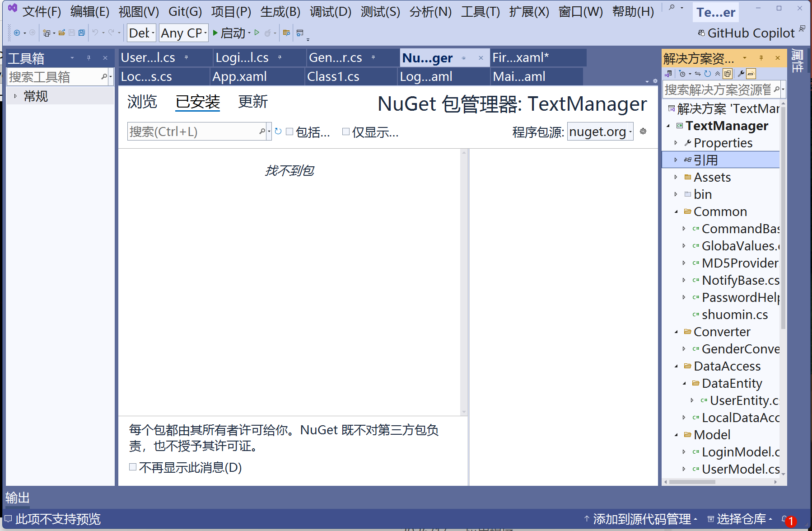Collapse the Converter folder
The image size is (812, 531).
[x=676, y=332]
